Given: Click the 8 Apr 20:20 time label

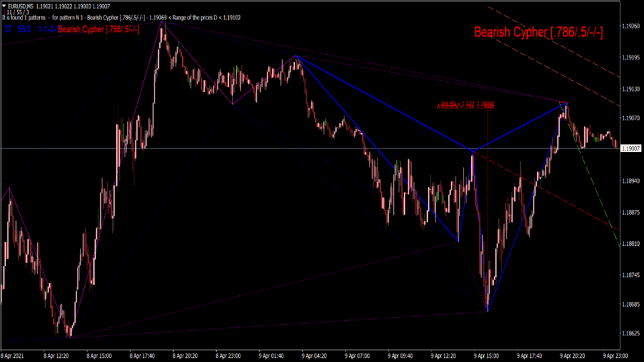Looking at the screenshot, I should 186,356.
